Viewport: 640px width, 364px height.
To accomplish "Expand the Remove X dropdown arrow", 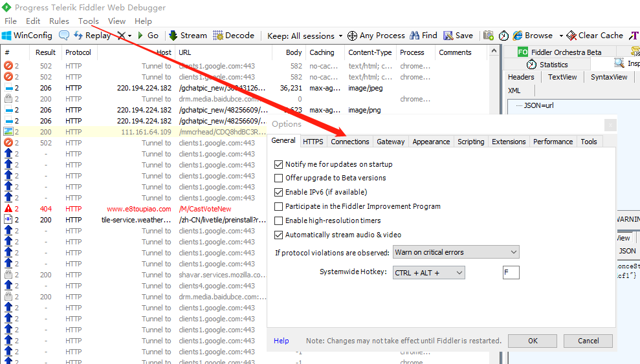I will (x=130, y=36).
